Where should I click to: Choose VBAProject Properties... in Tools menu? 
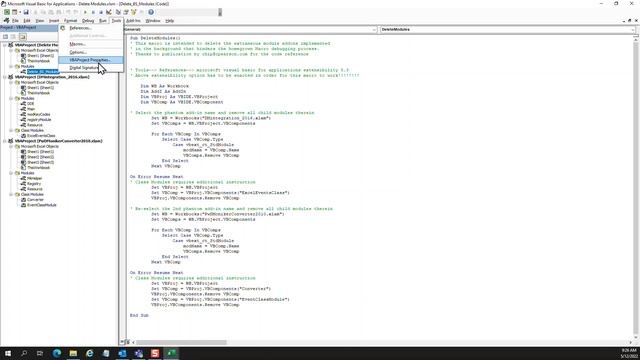[x=90, y=60]
